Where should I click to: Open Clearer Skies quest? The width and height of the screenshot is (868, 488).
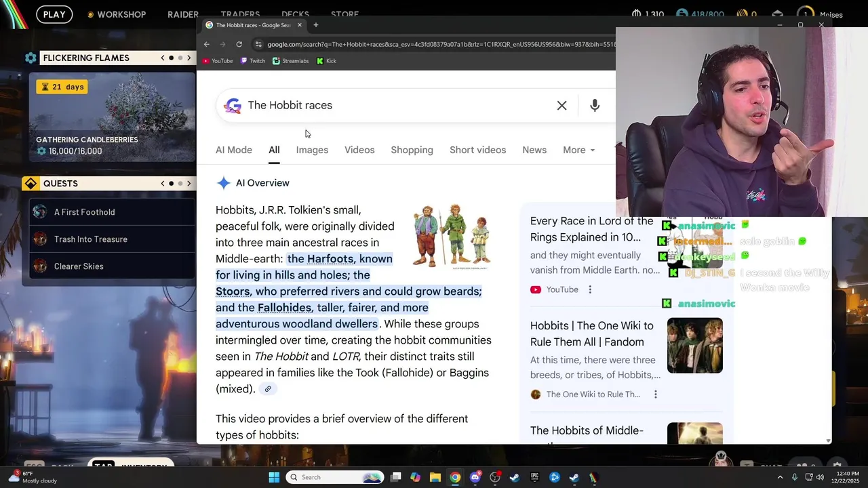[x=112, y=266]
